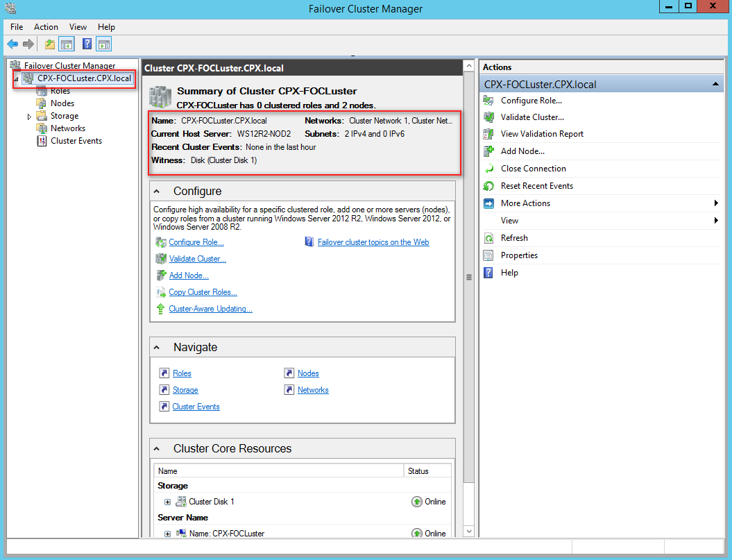The width and height of the screenshot is (732, 560).
Task: Click Close Connection in the Actions pane
Action: pos(534,169)
